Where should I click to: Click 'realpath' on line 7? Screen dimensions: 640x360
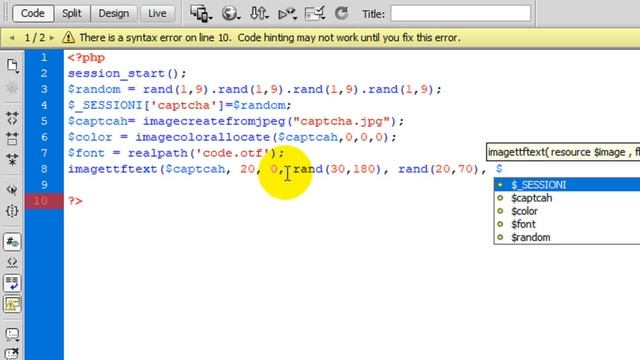coord(158,153)
